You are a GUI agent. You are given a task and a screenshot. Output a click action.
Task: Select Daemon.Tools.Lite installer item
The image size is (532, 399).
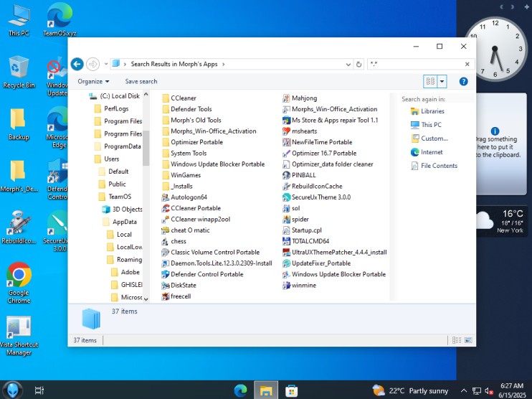click(x=217, y=263)
